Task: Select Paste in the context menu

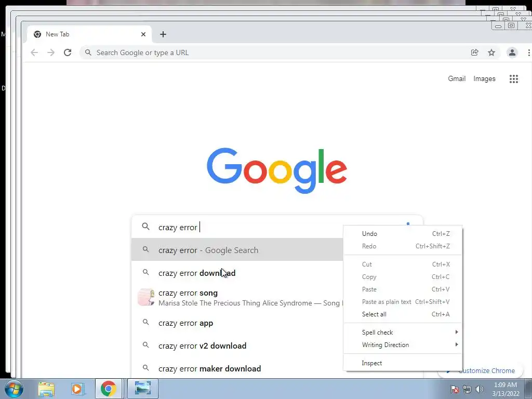Action: [403, 289]
